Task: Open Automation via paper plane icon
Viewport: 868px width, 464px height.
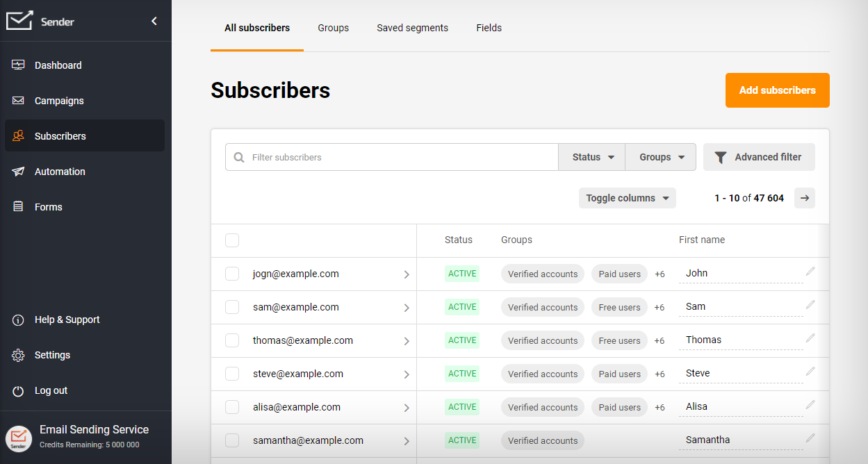Action: pyautogui.click(x=19, y=172)
